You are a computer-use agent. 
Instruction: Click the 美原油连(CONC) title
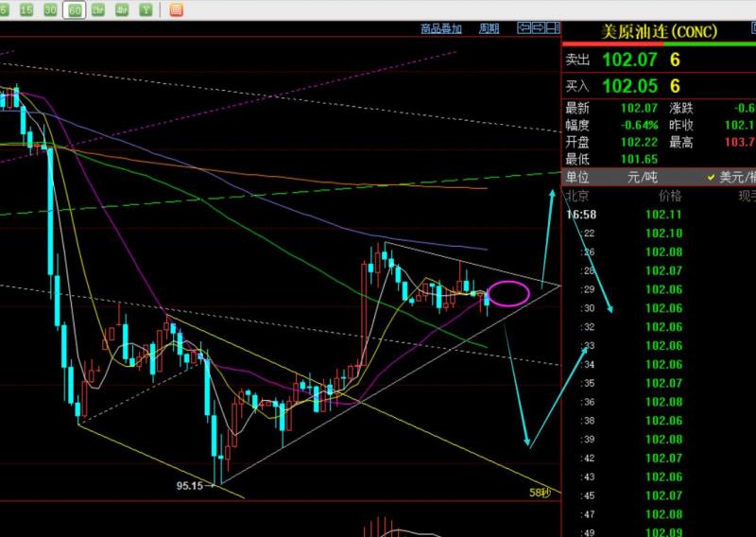(659, 32)
